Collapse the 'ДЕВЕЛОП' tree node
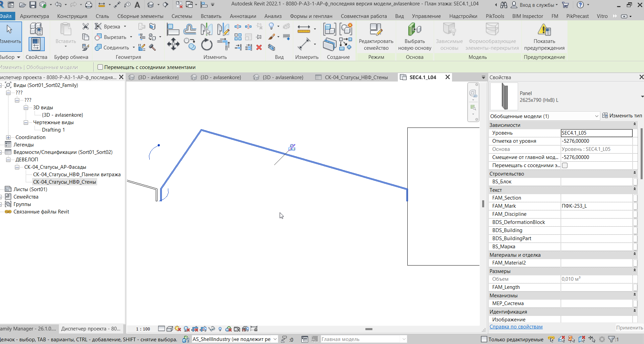This screenshot has width=644, height=344. [x=8, y=160]
